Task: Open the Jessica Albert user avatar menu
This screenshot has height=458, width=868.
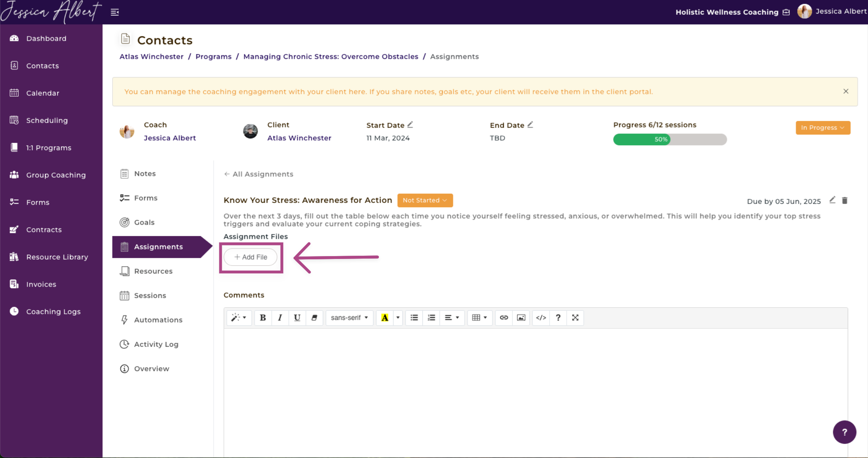Action: tap(804, 11)
